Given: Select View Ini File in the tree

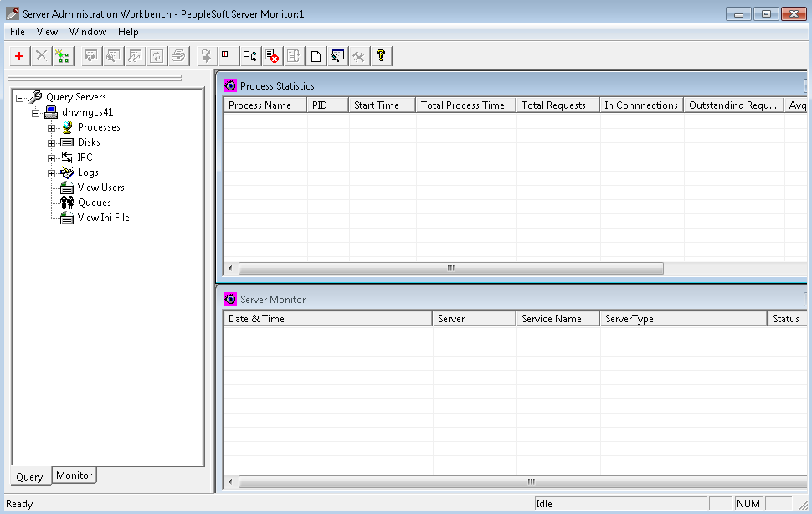Looking at the screenshot, I should [x=103, y=218].
